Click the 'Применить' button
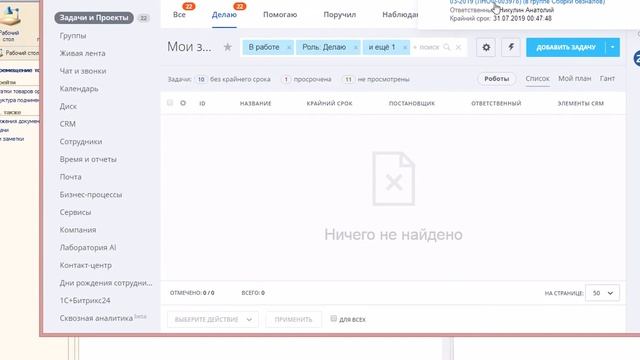Viewport: 640px width, 360px height. coord(293,319)
